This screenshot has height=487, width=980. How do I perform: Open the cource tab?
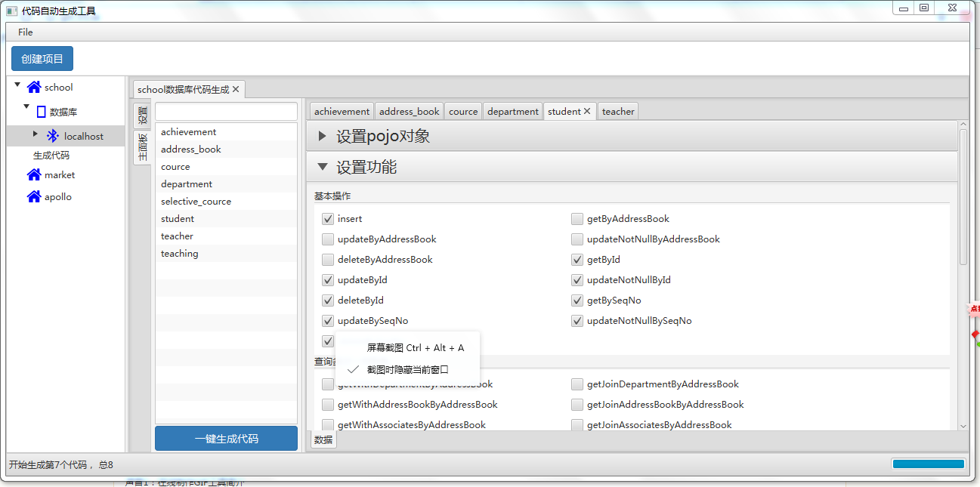(x=463, y=111)
